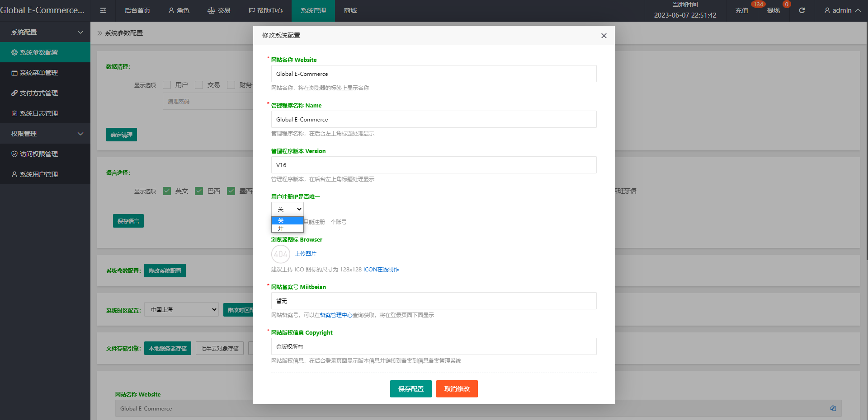This screenshot has height=420, width=868.
Task: Select the 本地服务器存储 storage button
Action: point(168,348)
